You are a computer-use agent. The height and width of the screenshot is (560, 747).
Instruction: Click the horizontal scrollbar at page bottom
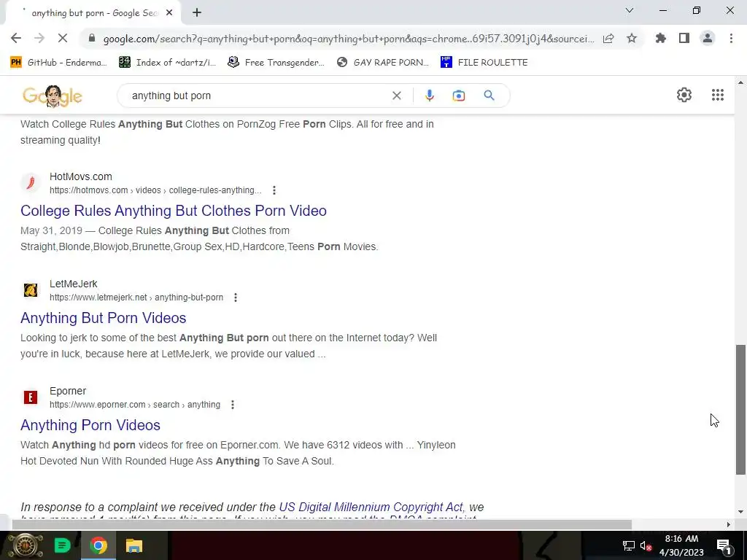[x=322, y=524]
